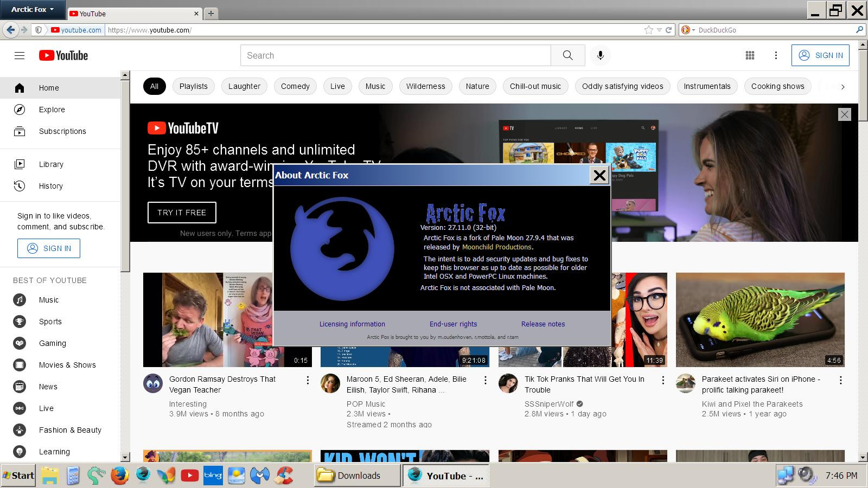Open options for Gordon Ramsay video

pos(308,380)
